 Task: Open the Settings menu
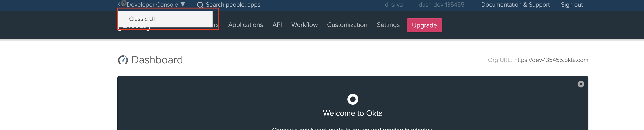pyautogui.click(x=388, y=25)
